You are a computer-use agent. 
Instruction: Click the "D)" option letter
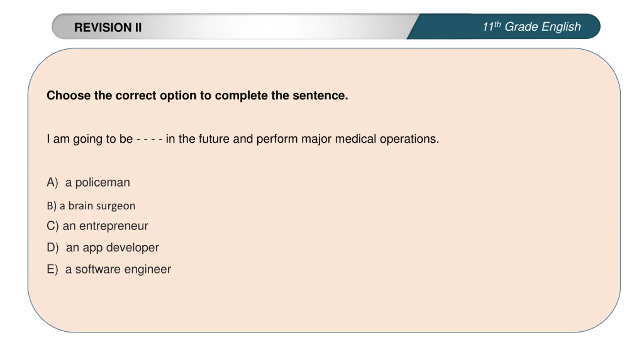[x=53, y=247]
